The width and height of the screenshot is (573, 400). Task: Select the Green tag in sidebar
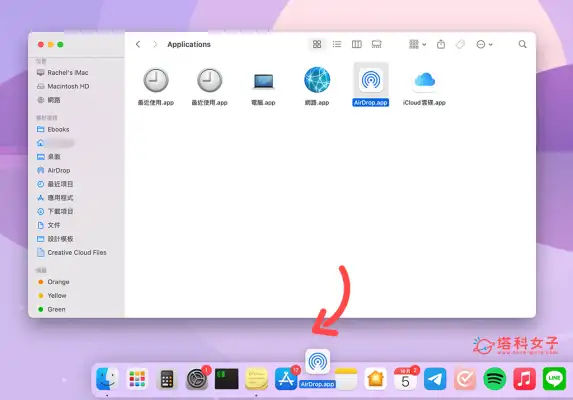[x=52, y=309]
